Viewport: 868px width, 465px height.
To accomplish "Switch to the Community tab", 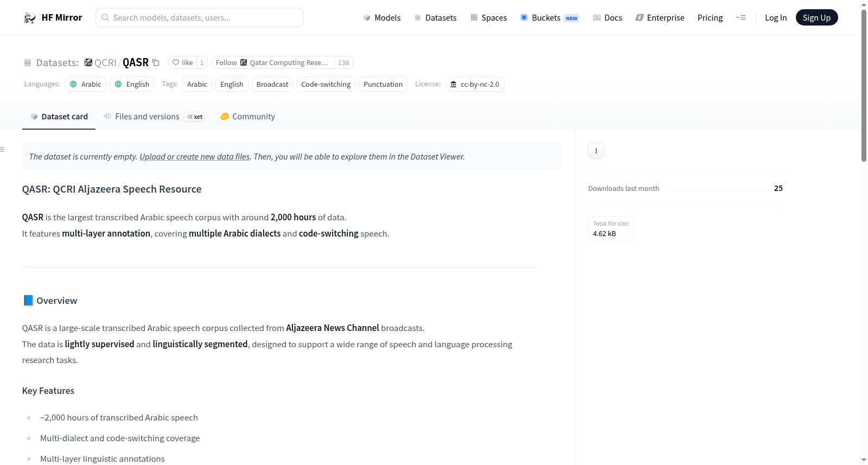I will (247, 117).
